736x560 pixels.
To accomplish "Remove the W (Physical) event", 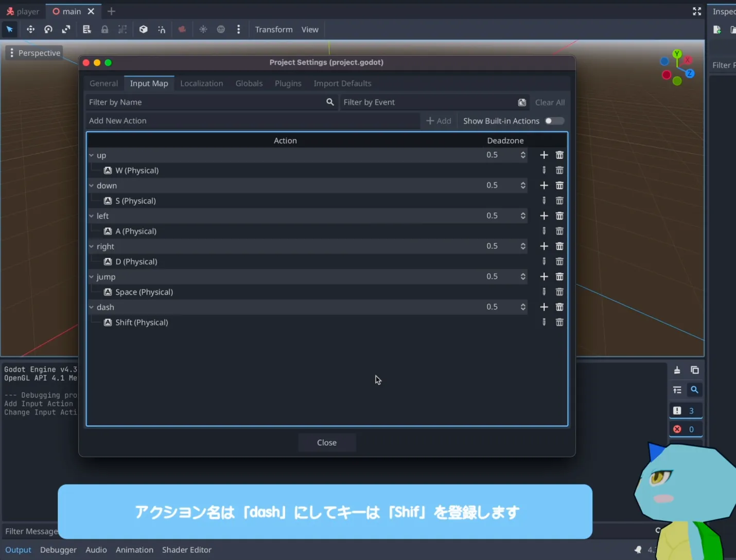I will (559, 170).
